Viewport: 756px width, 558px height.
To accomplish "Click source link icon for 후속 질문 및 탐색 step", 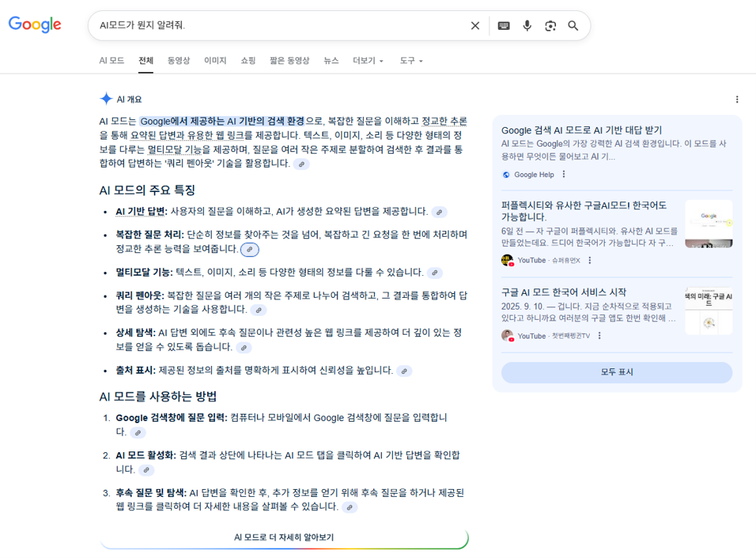I will point(350,507).
